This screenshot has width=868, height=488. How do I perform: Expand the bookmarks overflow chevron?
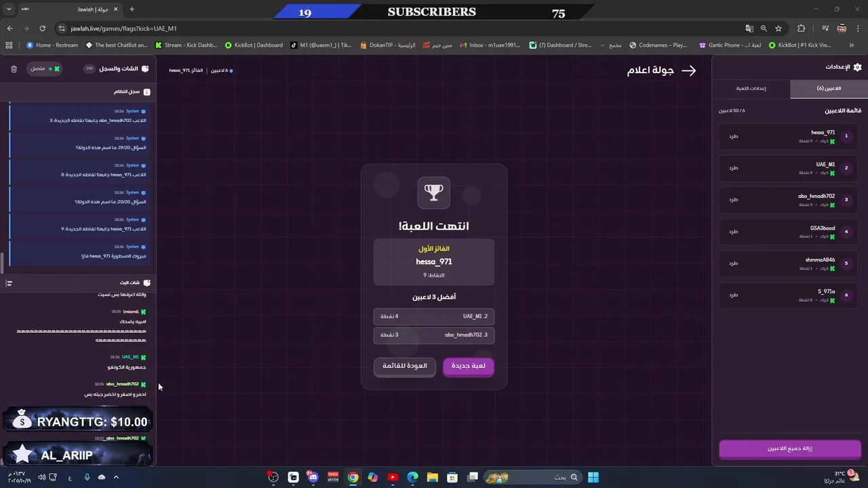pyautogui.click(x=852, y=45)
